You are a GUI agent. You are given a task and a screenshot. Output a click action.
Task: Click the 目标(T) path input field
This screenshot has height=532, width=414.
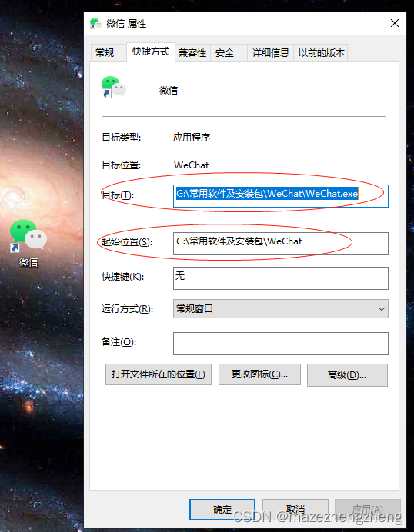coord(281,196)
